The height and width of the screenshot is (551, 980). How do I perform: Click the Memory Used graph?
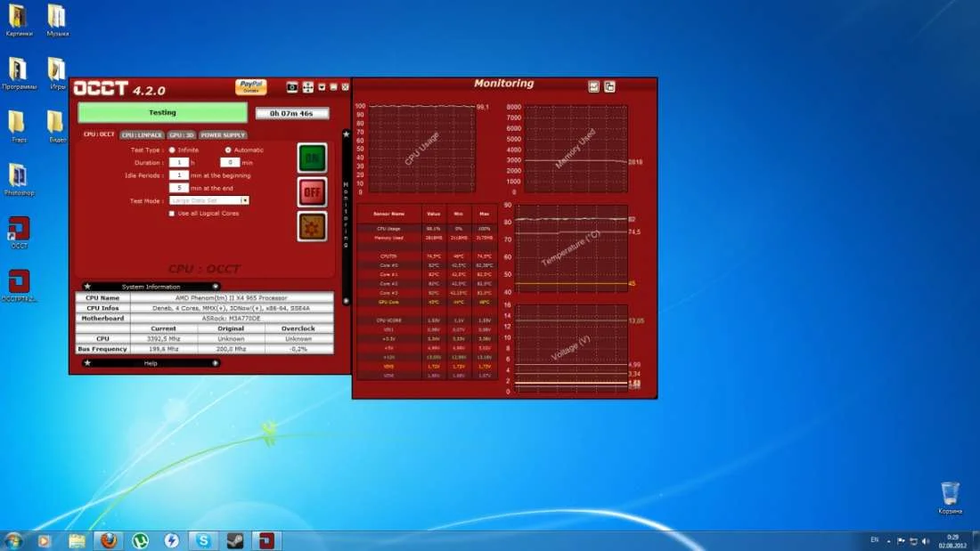click(576, 149)
